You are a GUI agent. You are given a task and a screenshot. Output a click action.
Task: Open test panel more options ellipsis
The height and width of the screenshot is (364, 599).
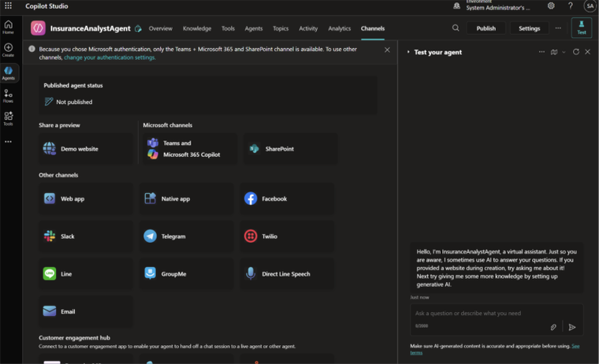(x=541, y=52)
